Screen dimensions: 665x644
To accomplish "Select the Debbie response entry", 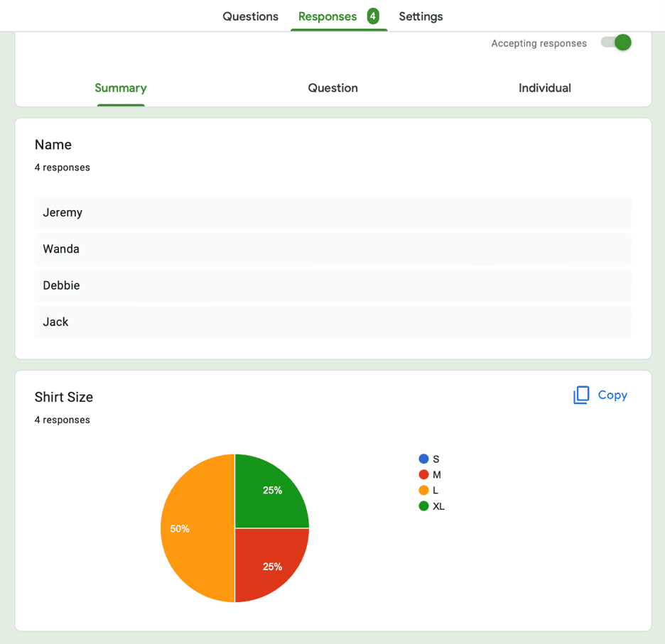I will 332,285.
